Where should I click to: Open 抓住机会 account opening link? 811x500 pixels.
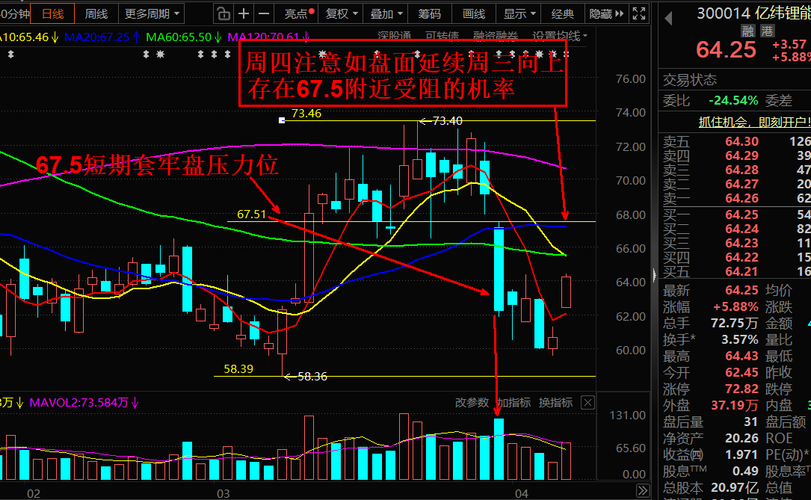tap(755, 122)
